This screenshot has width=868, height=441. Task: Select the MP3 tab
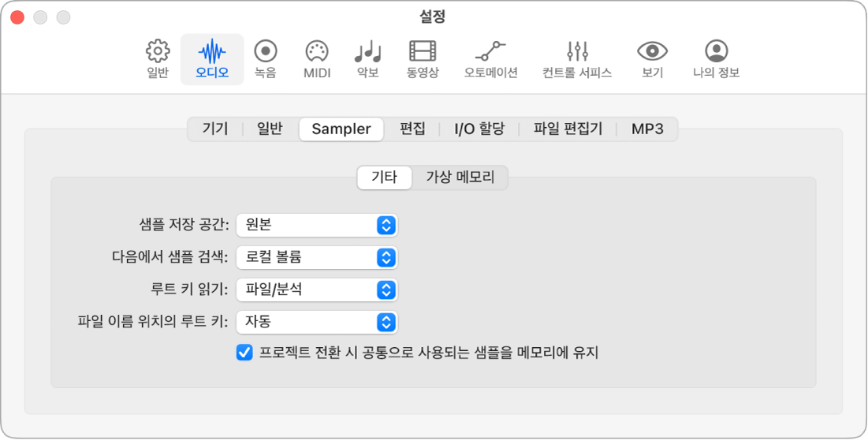click(647, 129)
